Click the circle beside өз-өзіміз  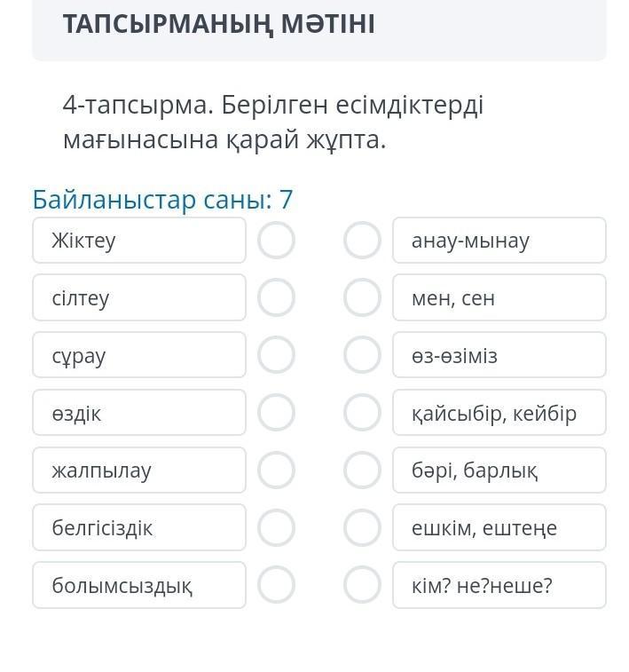[x=362, y=356]
